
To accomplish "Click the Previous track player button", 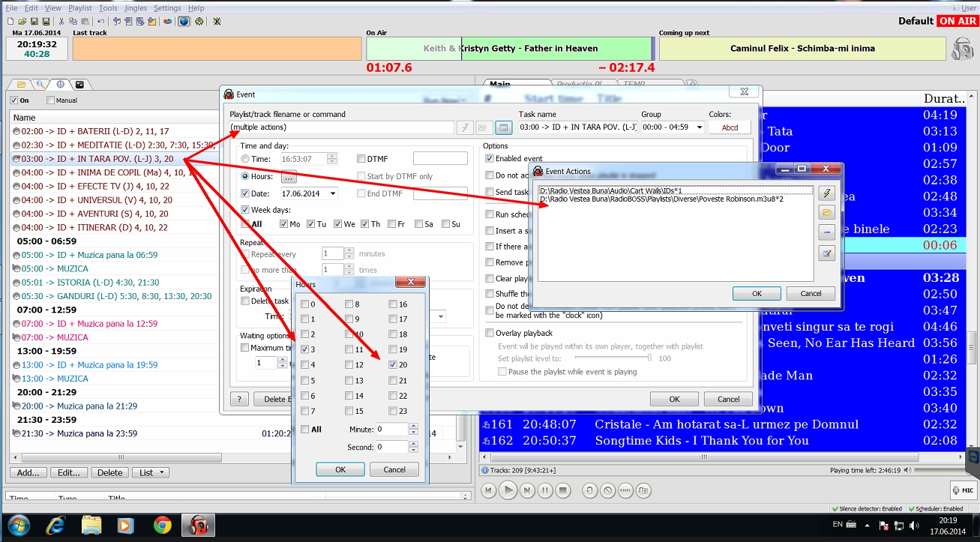I will point(488,491).
